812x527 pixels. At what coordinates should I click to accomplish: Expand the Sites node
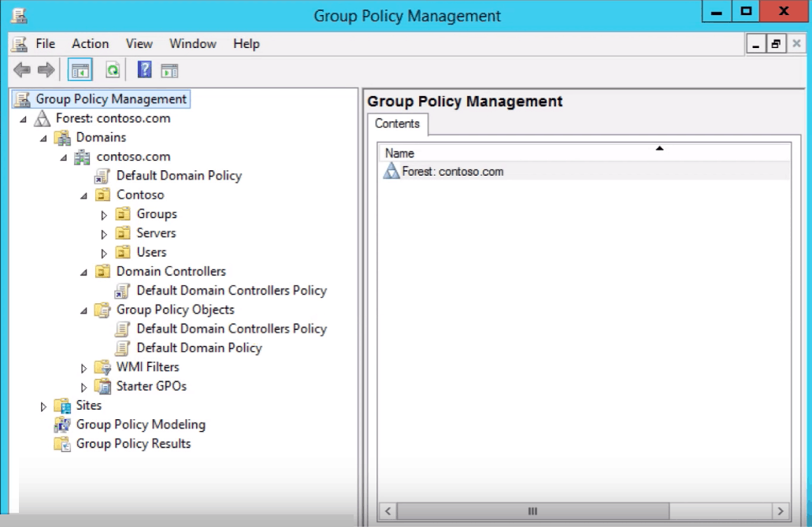pos(43,405)
